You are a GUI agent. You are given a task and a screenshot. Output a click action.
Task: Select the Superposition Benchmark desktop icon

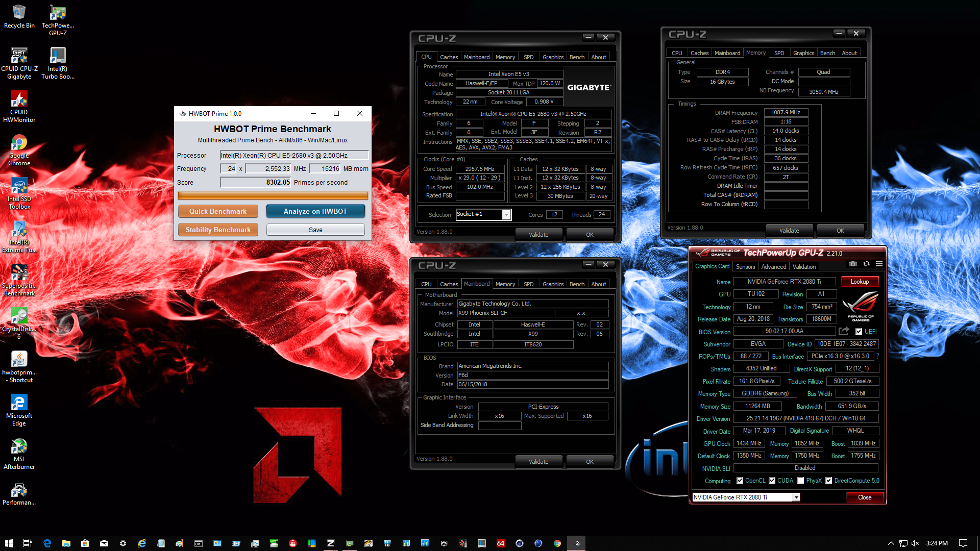[x=19, y=281]
